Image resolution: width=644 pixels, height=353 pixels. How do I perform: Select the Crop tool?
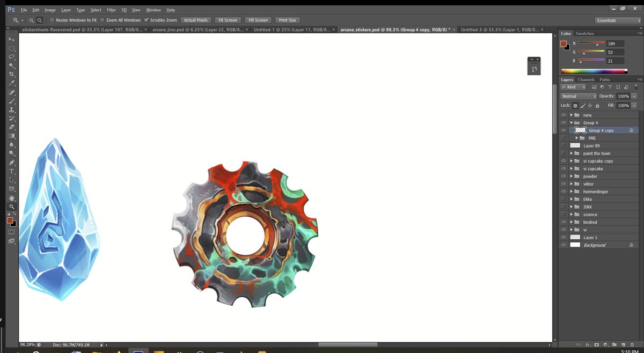[x=11, y=75]
